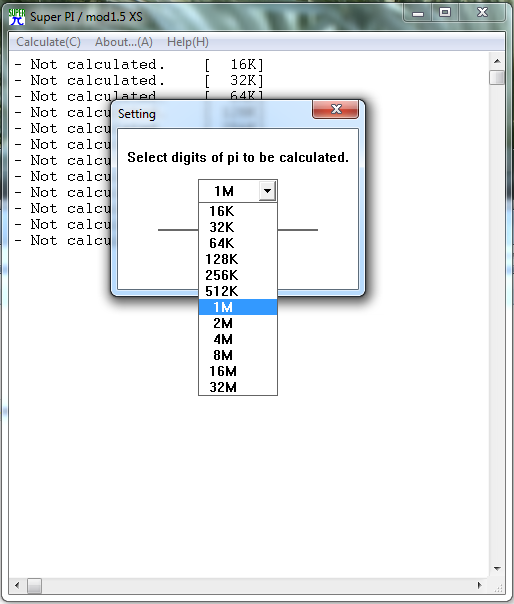
Task: Pick the highlighted 1M option
Action: tap(238, 307)
